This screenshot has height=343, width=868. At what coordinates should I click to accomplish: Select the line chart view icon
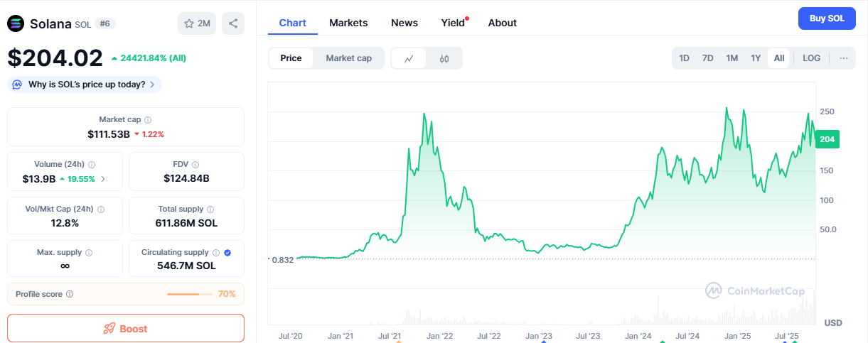(409, 58)
